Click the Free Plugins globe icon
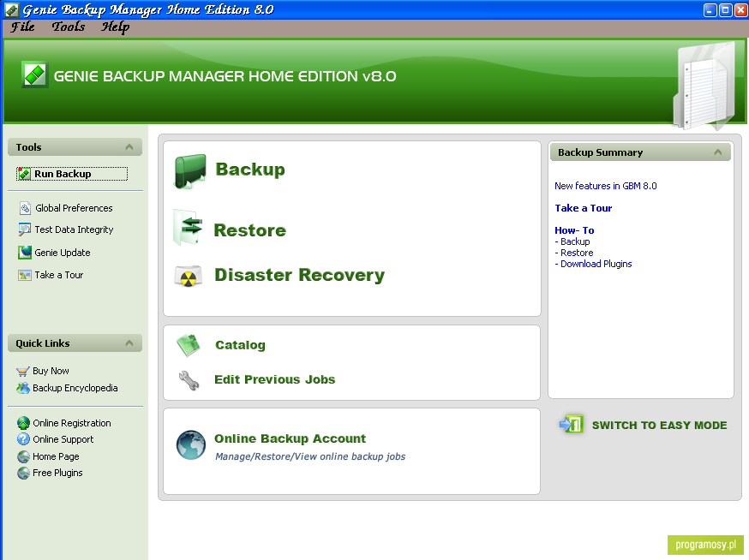This screenshot has height=560, width=749. pos(23,474)
